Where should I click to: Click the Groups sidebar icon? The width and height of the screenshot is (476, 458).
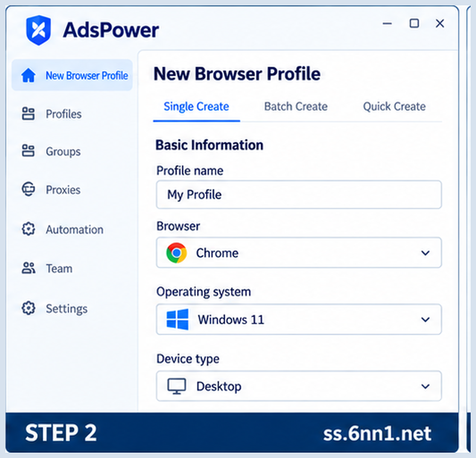pos(28,151)
